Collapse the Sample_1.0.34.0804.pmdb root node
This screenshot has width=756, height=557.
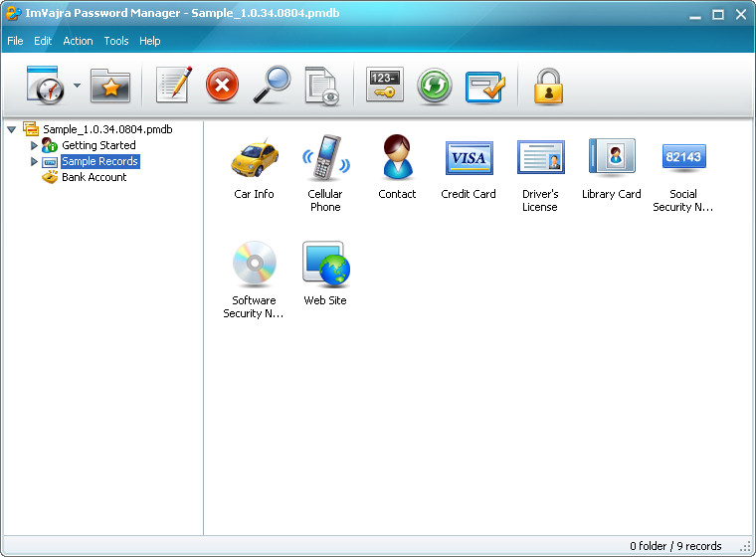12,129
